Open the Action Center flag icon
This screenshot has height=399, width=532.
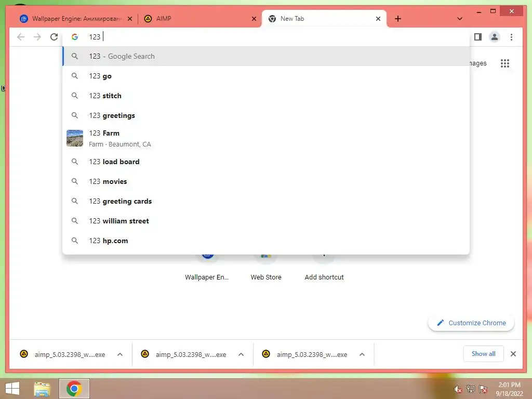point(483,389)
